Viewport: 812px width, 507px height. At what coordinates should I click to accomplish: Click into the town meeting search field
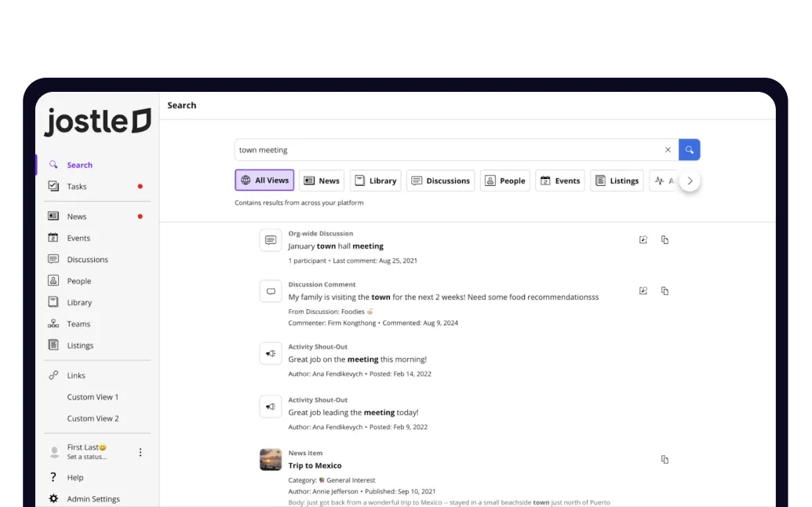[x=447, y=150]
